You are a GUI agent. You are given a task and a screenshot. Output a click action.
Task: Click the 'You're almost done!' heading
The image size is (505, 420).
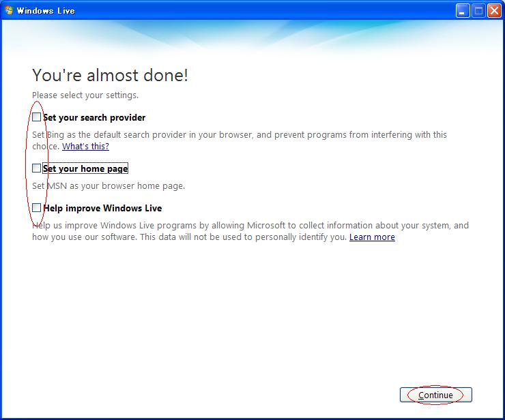pyautogui.click(x=110, y=75)
